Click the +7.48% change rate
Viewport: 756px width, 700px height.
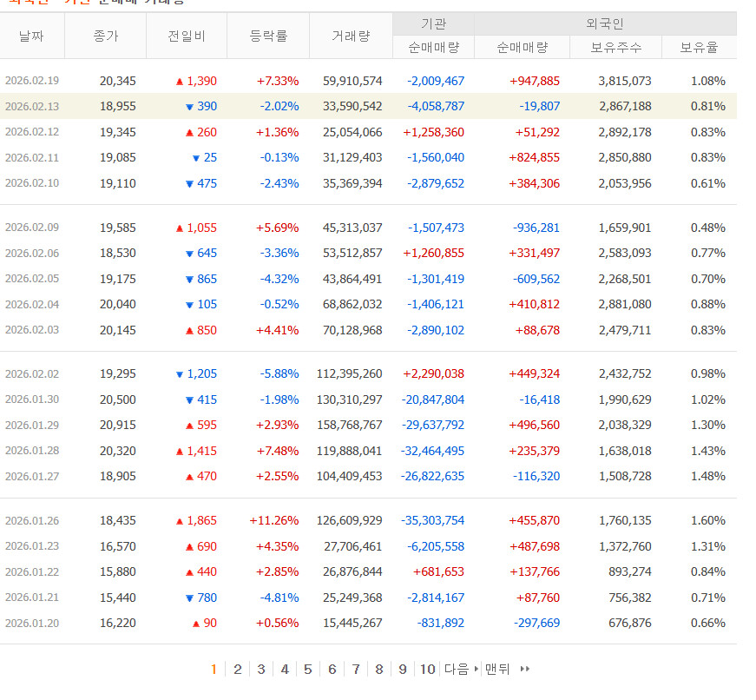pos(277,451)
